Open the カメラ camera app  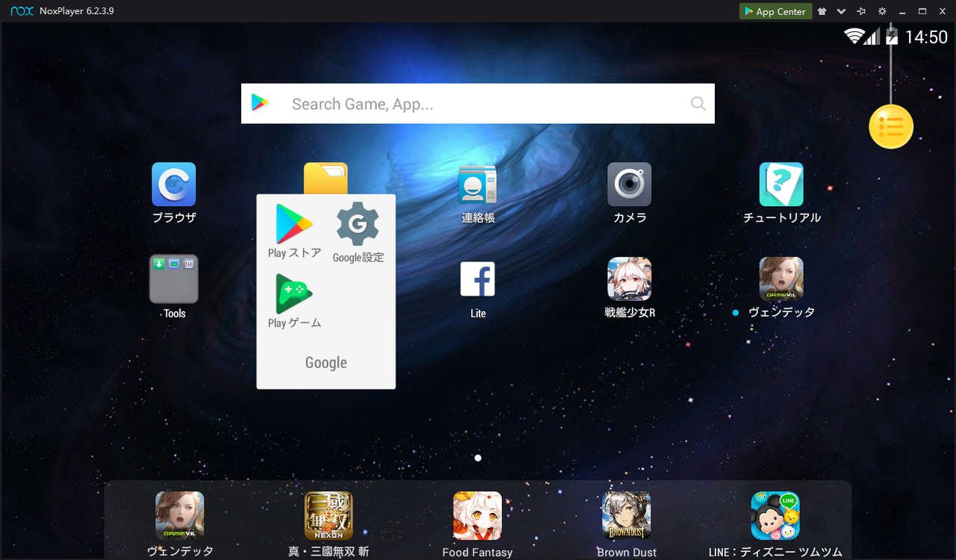(629, 184)
